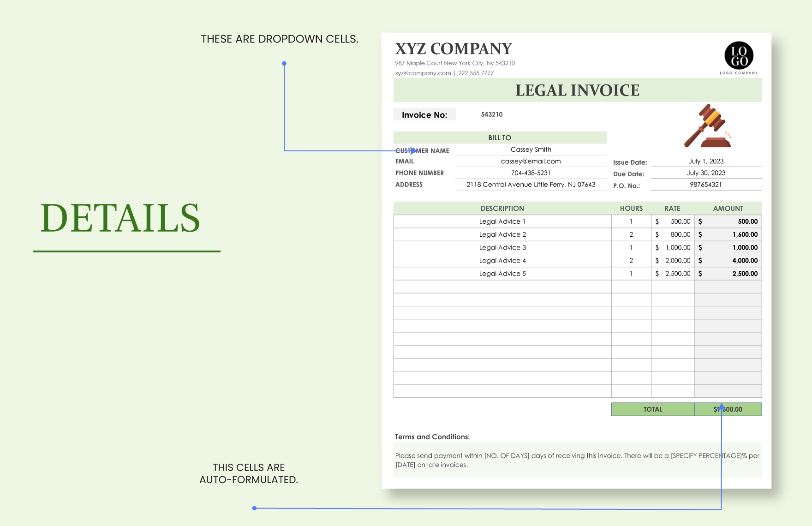The width and height of the screenshot is (812, 526).
Task: Click the PHONE NUMBER field label
Action: [419, 173]
